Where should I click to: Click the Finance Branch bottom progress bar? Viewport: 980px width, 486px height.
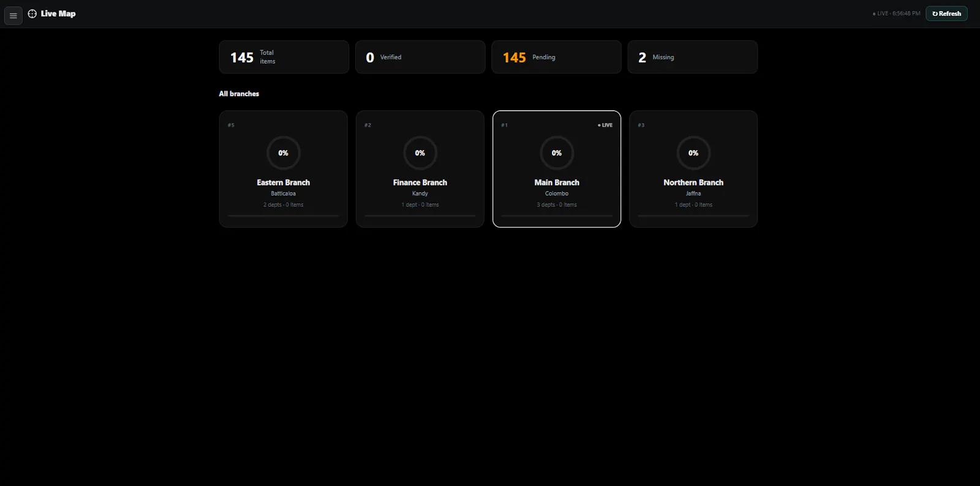pyautogui.click(x=420, y=215)
